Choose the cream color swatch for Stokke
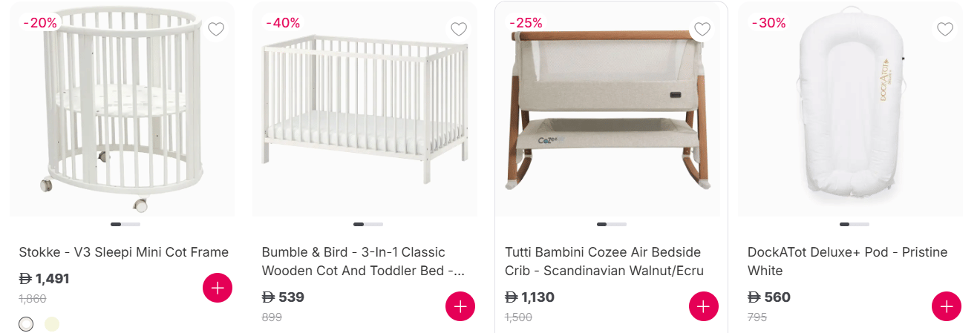 (51, 324)
